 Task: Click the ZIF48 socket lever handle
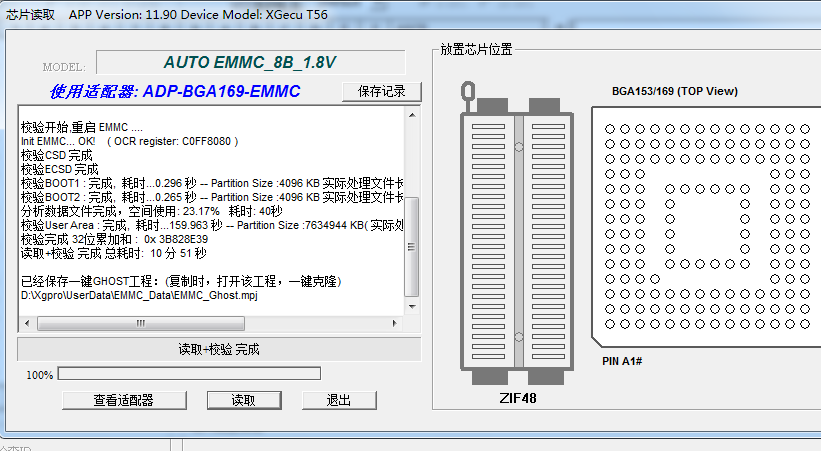466,94
